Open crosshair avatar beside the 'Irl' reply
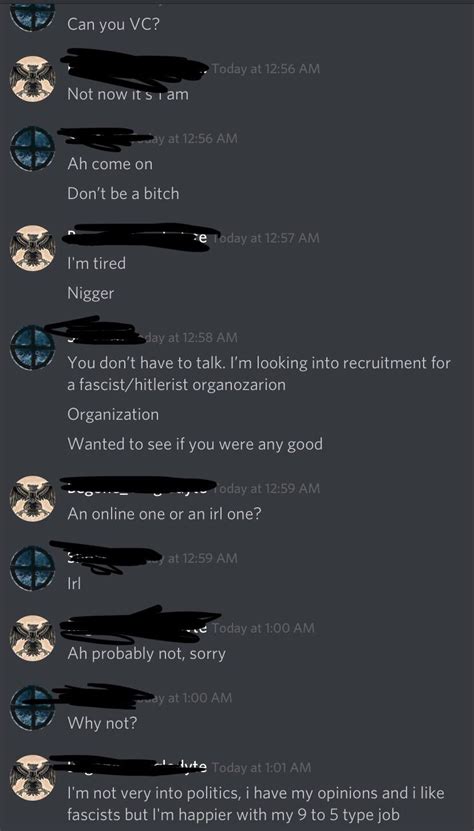The height and width of the screenshot is (831, 474). 32,568
